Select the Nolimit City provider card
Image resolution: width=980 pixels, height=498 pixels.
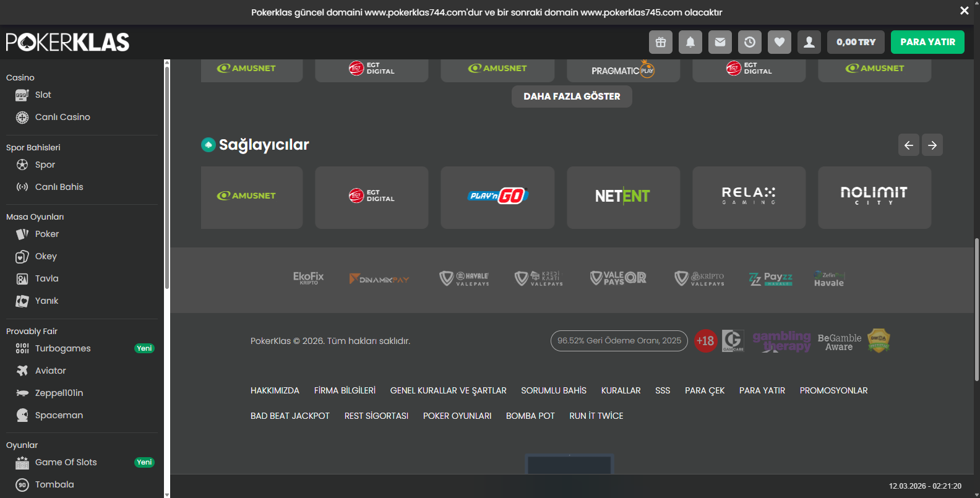[875, 197]
